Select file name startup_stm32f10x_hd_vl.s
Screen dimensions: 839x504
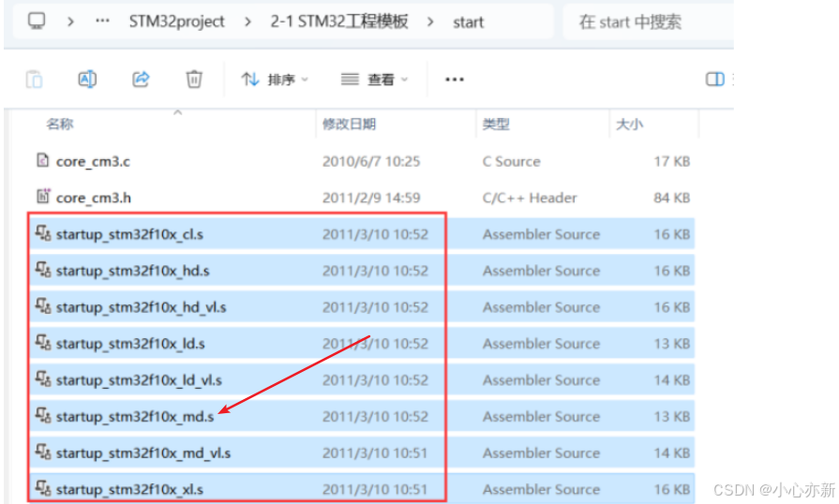[142, 307]
